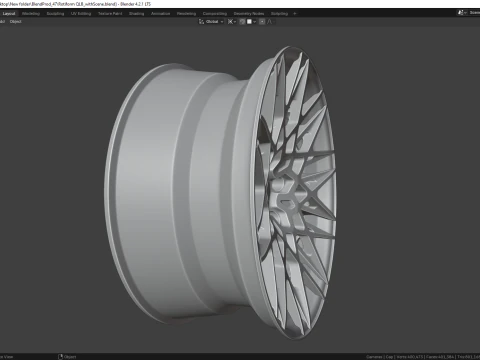Click the 3D wheel rim model in viewport

[x=220, y=193]
